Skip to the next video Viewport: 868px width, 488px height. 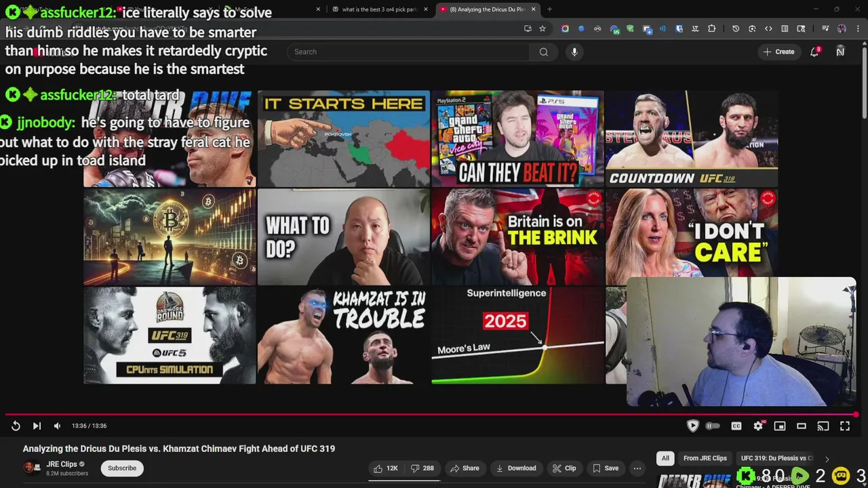[x=37, y=426]
